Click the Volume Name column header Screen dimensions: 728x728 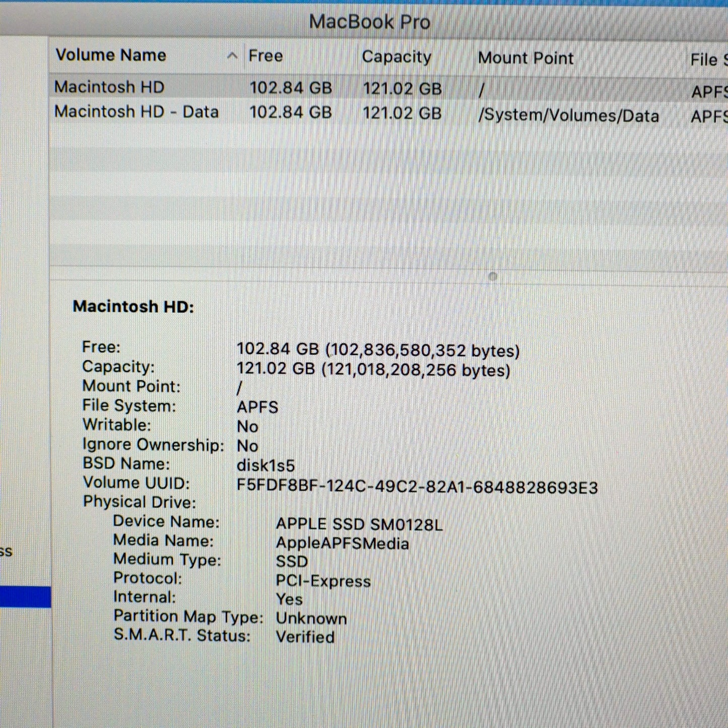pyautogui.click(x=111, y=55)
